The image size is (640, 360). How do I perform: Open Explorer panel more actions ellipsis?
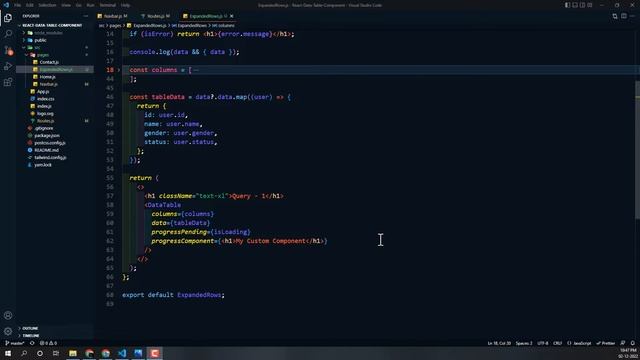pyautogui.click(x=86, y=16)
